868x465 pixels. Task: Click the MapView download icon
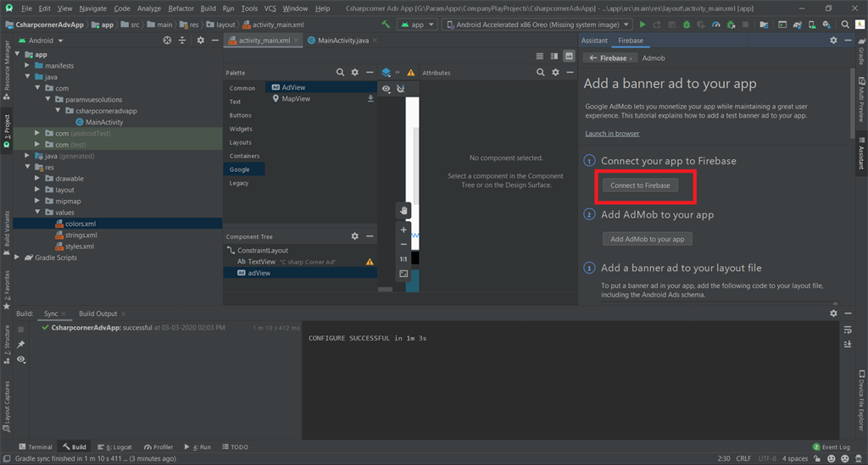pos(370,98)
